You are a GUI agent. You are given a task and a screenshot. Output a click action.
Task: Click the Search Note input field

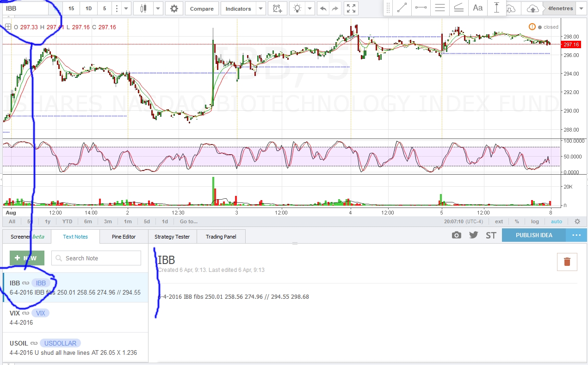tap(96, 258)
